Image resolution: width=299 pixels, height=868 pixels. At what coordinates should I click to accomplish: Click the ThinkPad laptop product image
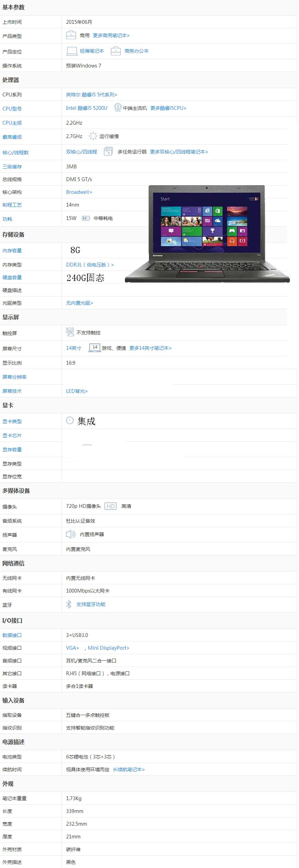tap(207, 234)
